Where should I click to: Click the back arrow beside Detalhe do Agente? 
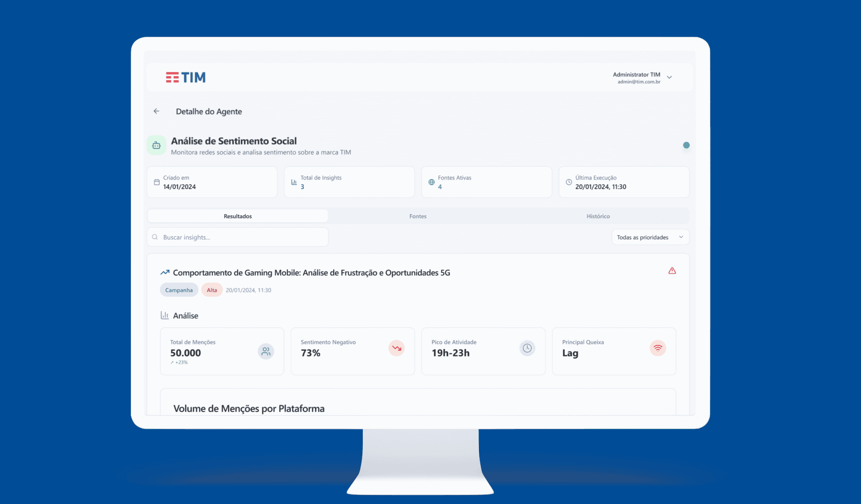coord(156,111)
